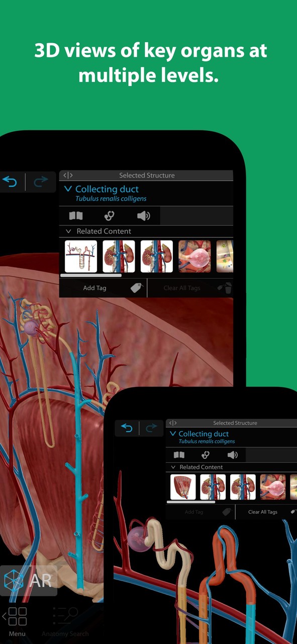The height and width of the screenshot is (644, 297).
Task: Click Clear All Tags in upper panel
Action: tap(182, 288)
